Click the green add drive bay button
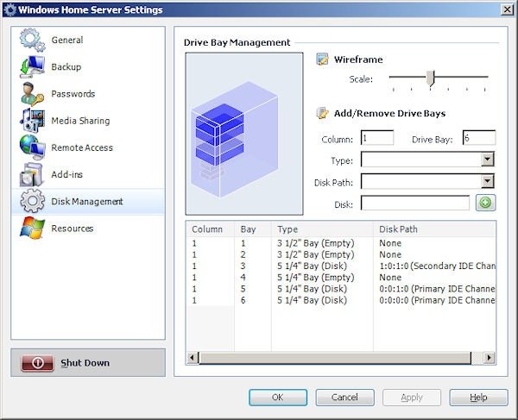Screen dimensions: 518x420 pos(485,203)
